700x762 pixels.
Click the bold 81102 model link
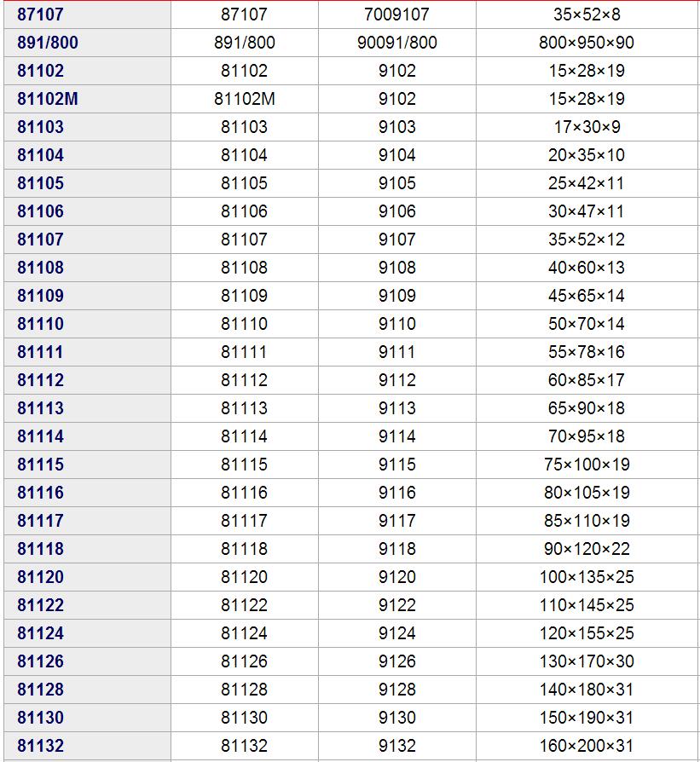click(40, 71)
